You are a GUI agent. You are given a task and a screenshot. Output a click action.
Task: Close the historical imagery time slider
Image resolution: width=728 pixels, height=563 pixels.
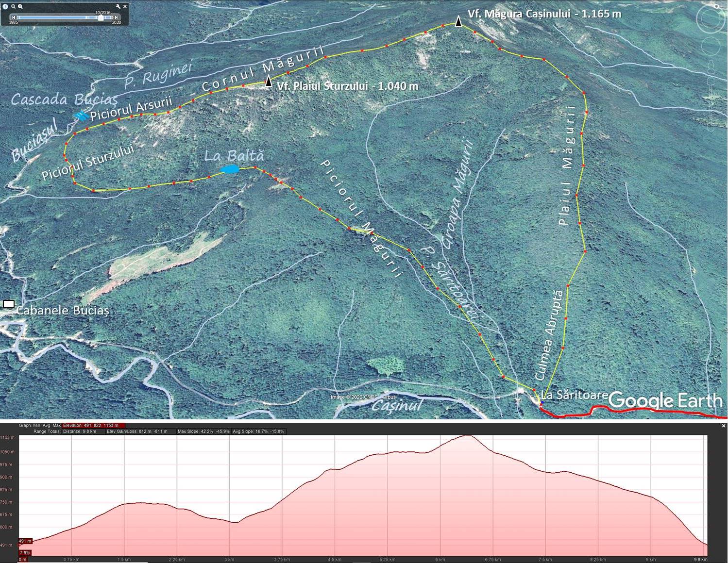(125, 6)
